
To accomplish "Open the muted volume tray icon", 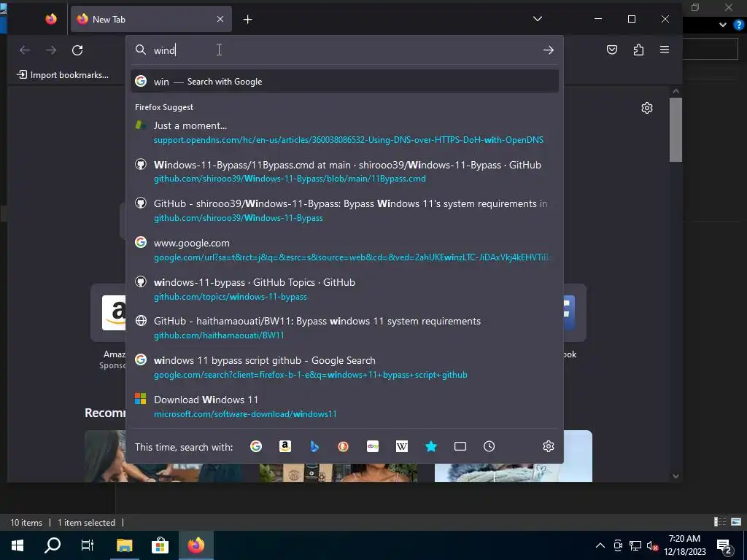I will (x=652, y=545).
